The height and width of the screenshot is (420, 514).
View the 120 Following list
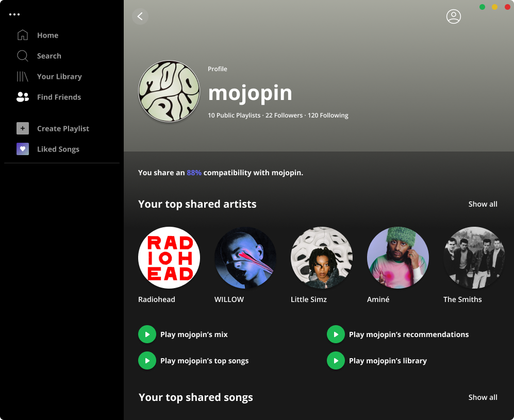pyautogui.click(x=328, y=115)
